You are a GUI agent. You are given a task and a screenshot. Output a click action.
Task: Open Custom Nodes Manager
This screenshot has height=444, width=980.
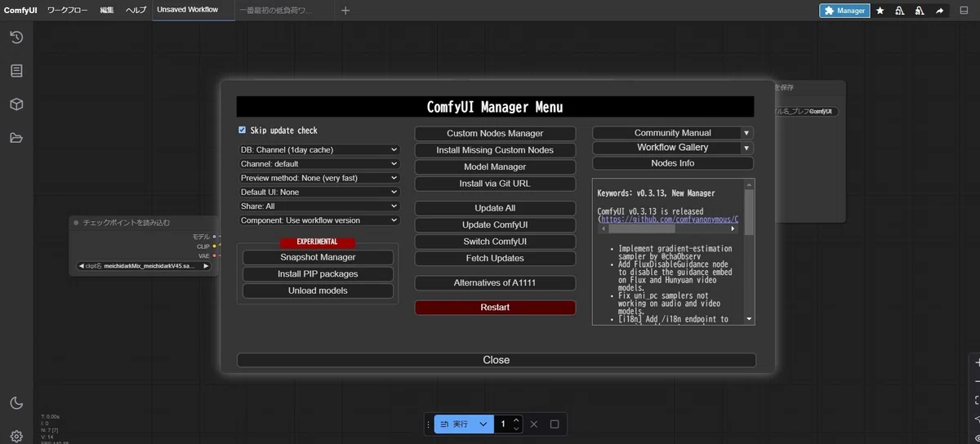(x=495, y=133)
